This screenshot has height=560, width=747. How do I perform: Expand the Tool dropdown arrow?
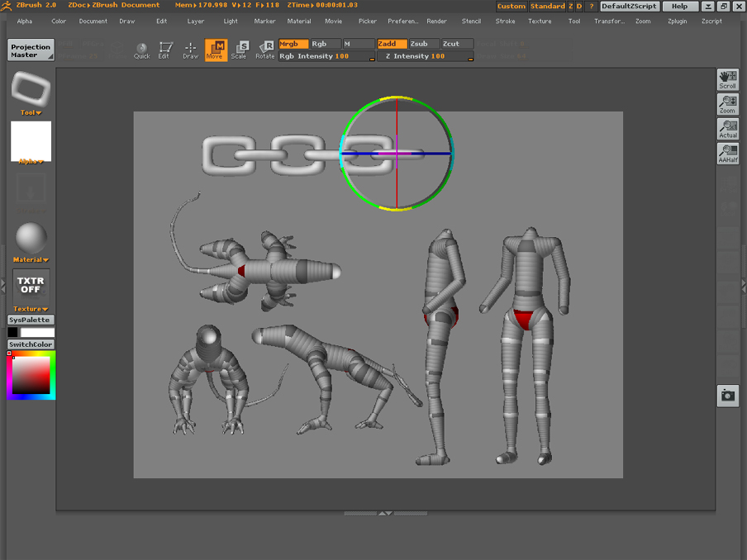pyautogui.click(x=31, y=113)
